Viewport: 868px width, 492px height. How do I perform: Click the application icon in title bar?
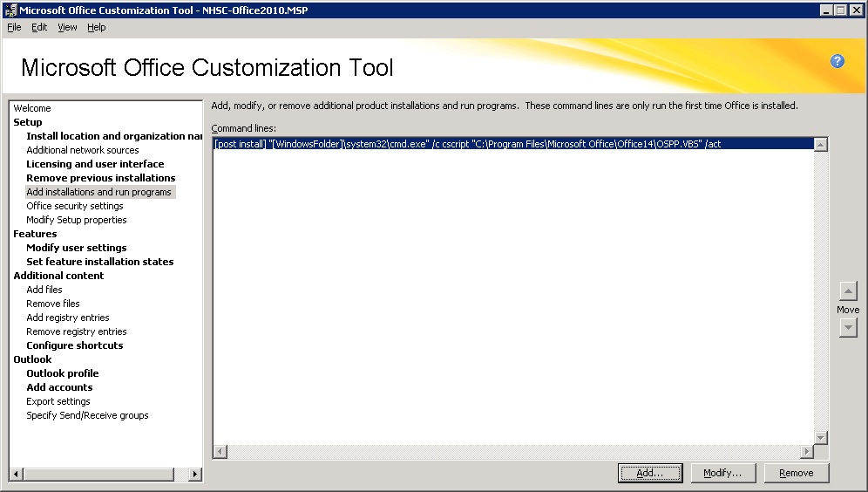click(10, 10)
